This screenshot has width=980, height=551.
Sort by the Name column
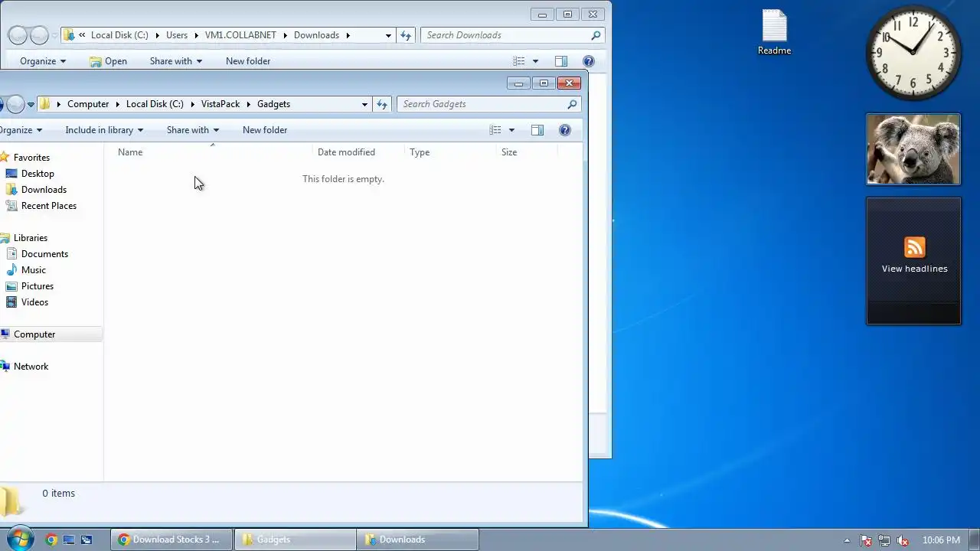click(x=212, y=152)
